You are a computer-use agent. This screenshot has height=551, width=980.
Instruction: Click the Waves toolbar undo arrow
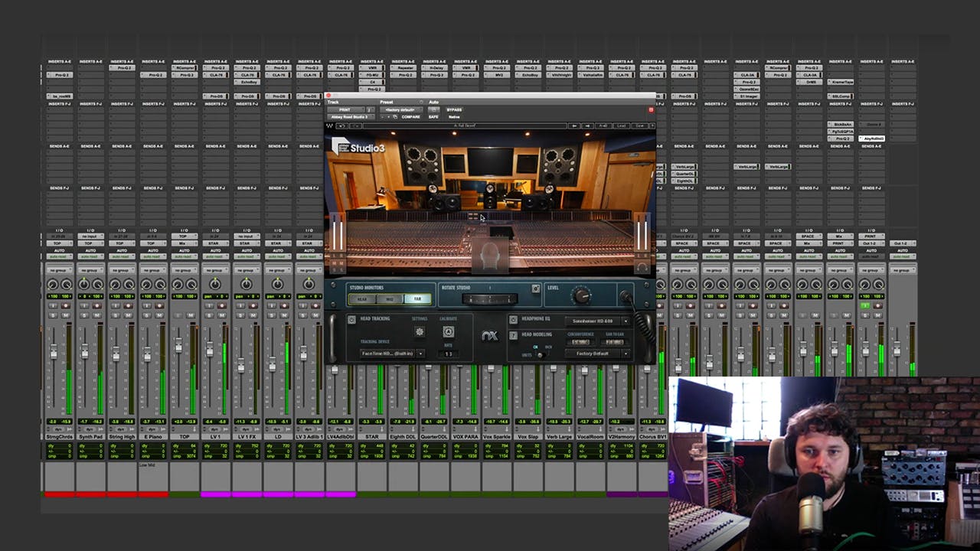(342, 126)
